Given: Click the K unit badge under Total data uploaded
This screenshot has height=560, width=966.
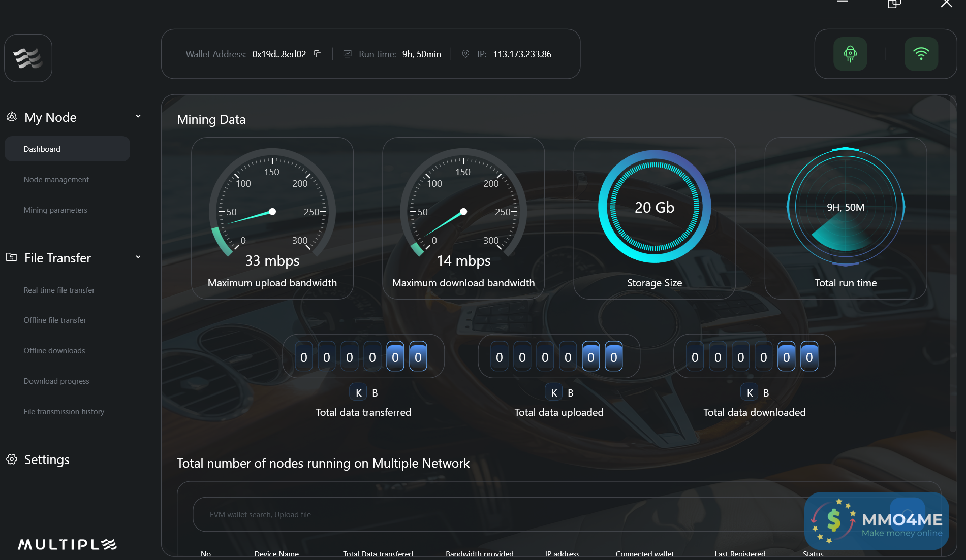Looking at the screenshot, I should pos(554,392).
